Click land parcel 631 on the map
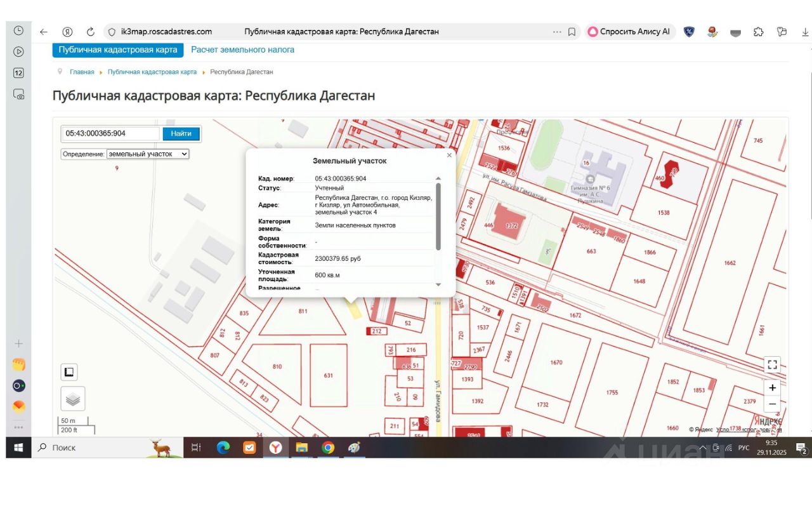The width and height of the screenshot is (812, 525). 328,376
